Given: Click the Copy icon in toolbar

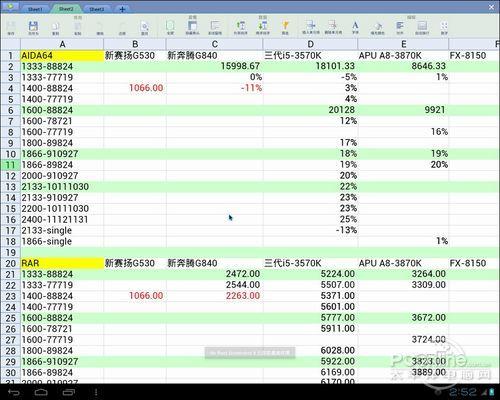Looking at the screenshot, I should [x=55, y=28].
